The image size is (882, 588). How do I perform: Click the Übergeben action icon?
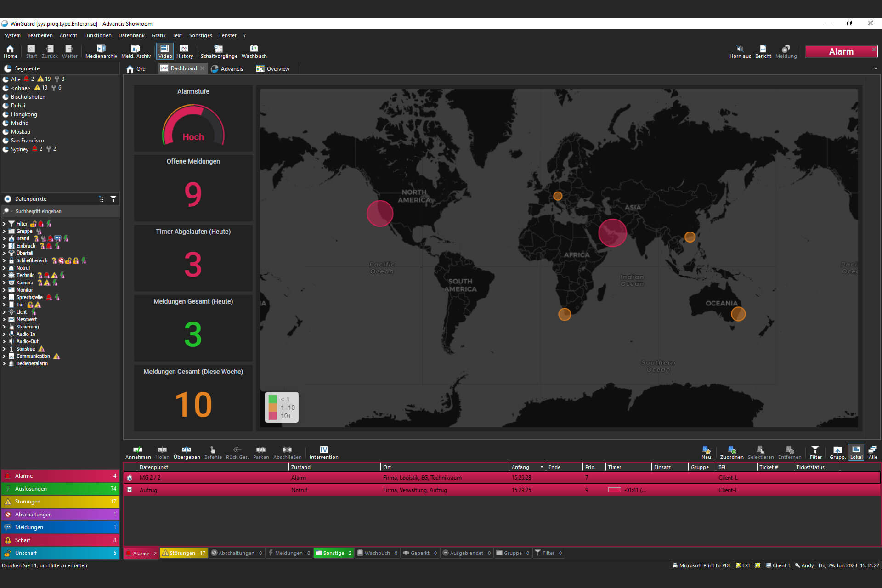click(187, 452)
